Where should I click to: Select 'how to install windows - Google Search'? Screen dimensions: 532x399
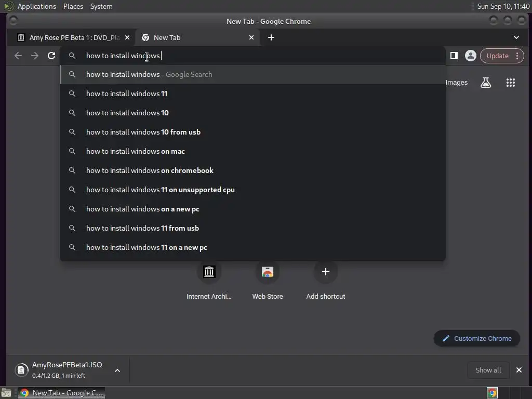pyautogui.click(x=252, y=74)
